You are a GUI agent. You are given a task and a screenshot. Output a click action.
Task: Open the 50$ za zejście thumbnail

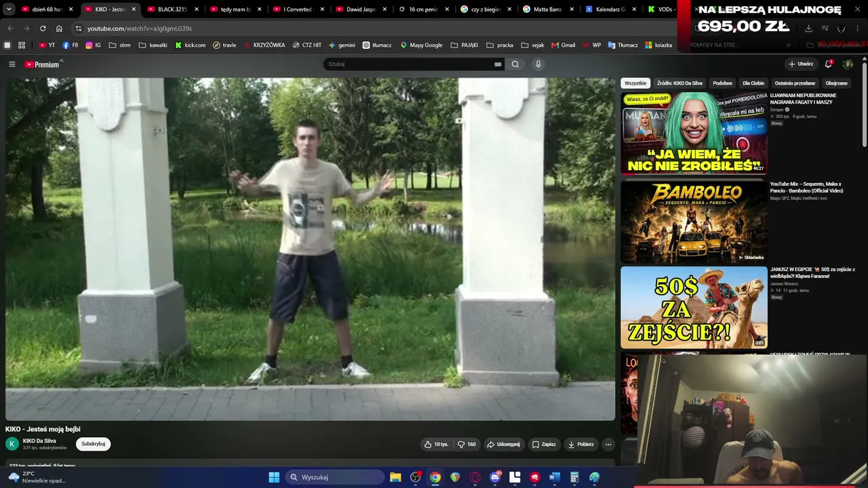[694, 307]
